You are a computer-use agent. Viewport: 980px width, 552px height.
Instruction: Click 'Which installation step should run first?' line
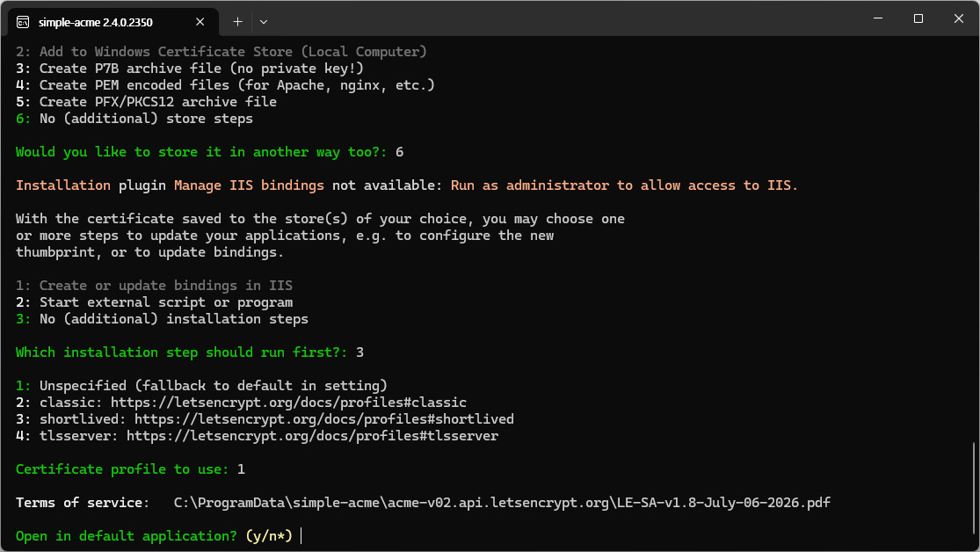(189, 352)
